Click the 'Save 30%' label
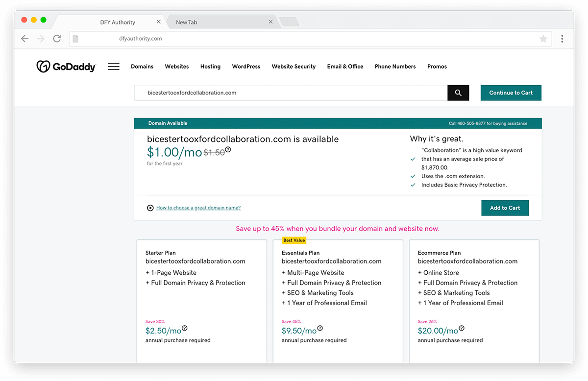The width and height of the screenshot is (588, 381). 155,321
